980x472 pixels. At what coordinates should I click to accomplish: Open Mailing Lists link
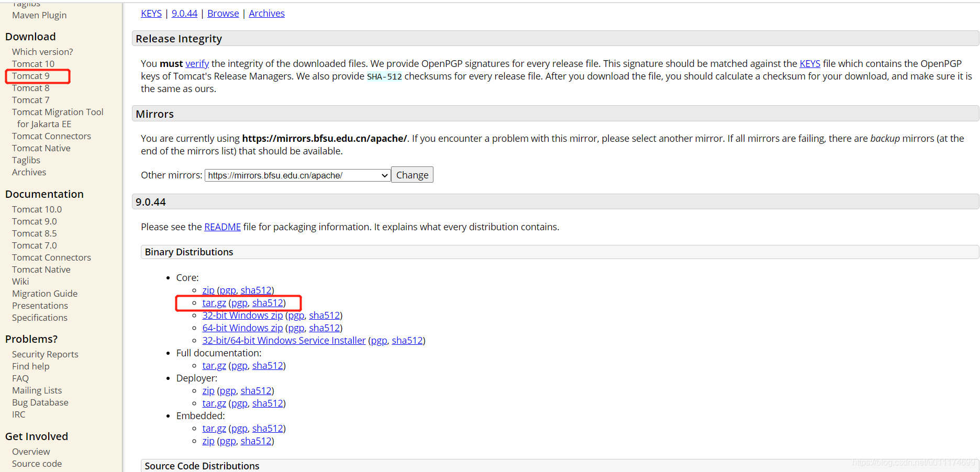(x=37, y=390)
